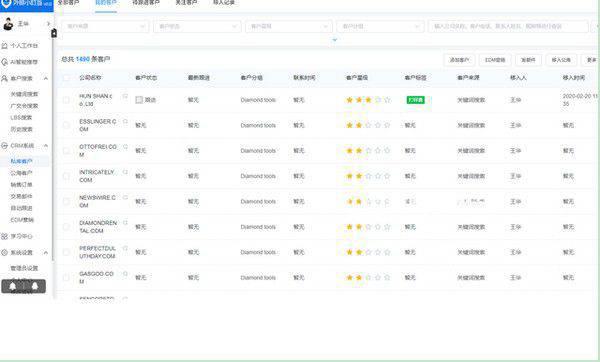This screenshot has width=600, height=362.
Task: Open the first filter dropdown 客户来源
Action: point(105,26)
